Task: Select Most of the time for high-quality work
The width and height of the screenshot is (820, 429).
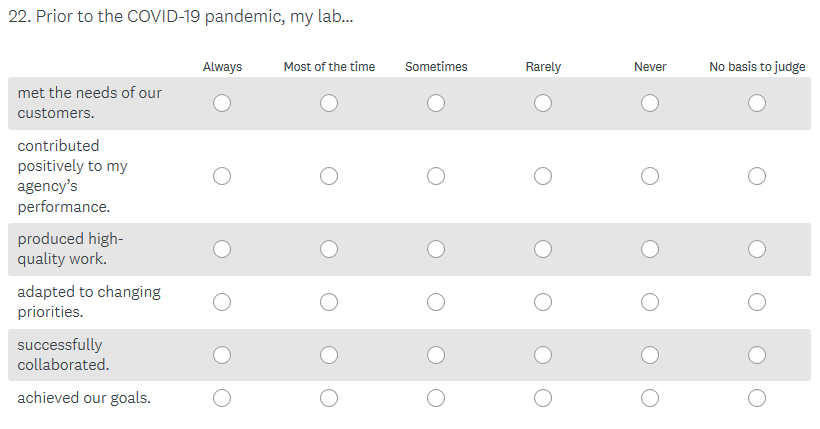Action: point(329,249)
